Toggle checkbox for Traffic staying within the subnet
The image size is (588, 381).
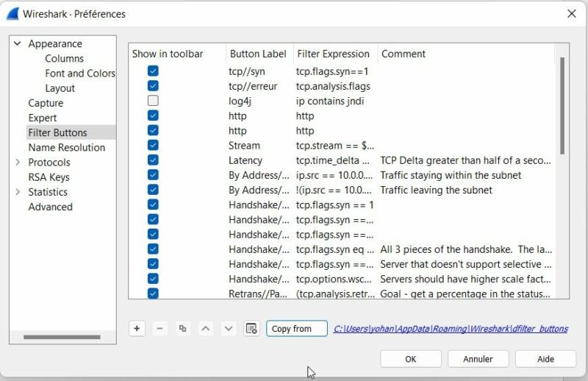[153, 175]
